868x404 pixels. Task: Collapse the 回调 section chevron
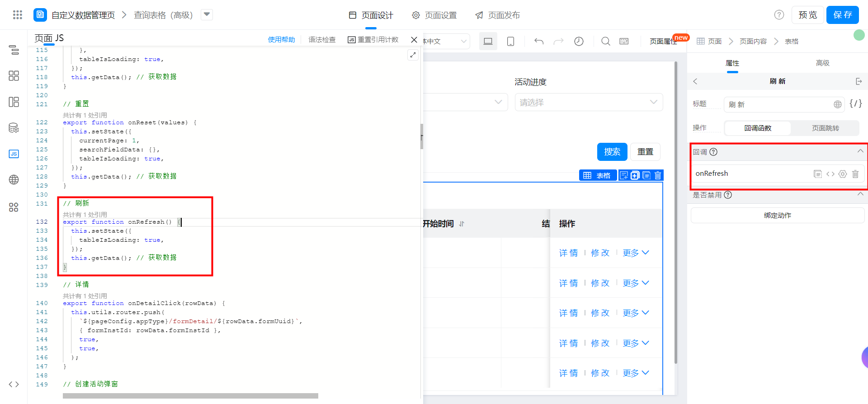click(x=860, y=151)
